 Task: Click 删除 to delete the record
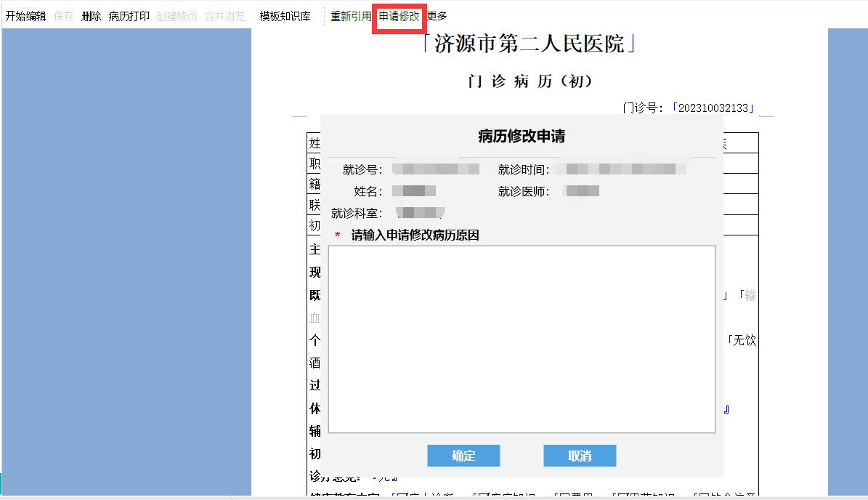92,16
